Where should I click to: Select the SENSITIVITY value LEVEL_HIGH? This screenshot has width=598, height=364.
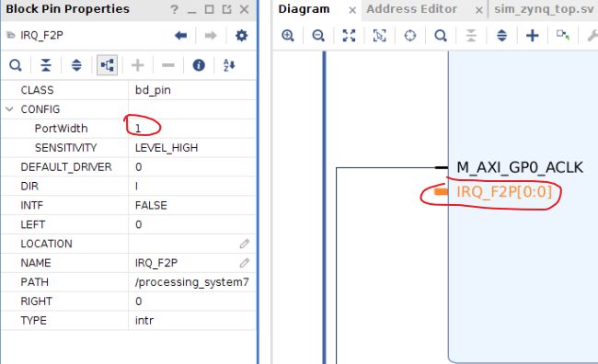click(167, 148)
